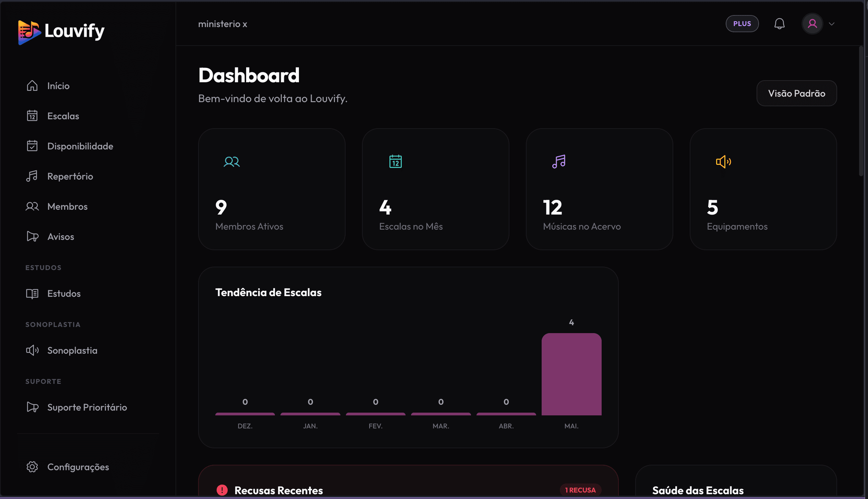The width and height of the screenshot is (868, 499).
Task: Click the MAR. bar in chart
Action: point(441,414)
